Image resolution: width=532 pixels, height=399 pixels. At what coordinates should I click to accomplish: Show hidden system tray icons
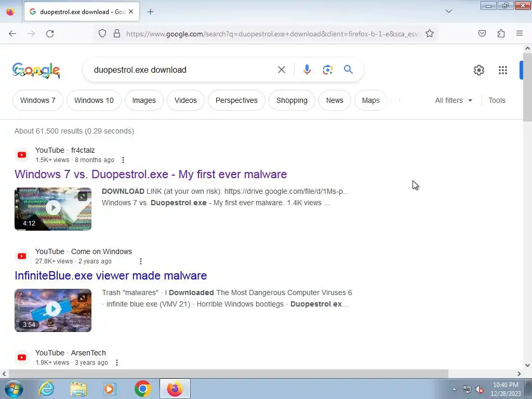454,389
